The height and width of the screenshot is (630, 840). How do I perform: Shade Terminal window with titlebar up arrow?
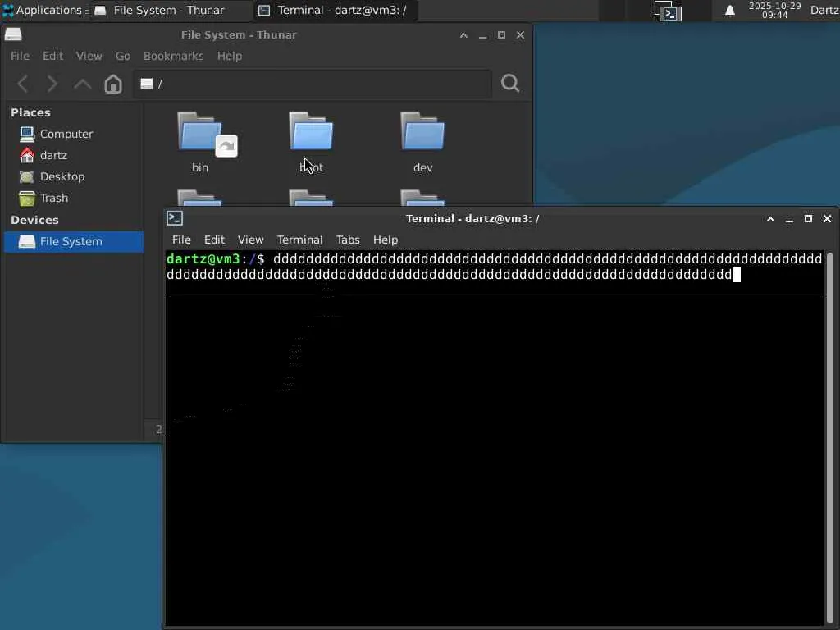click(770, 218)
